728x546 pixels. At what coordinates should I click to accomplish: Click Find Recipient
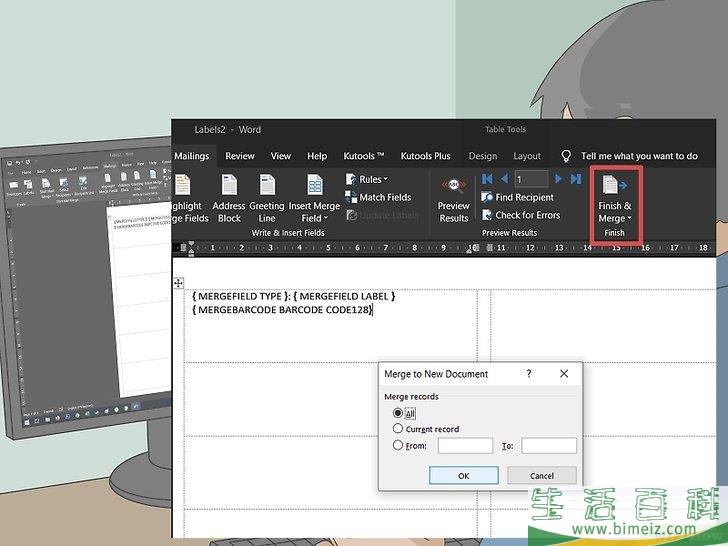pyautogui.click(x=518, y=197)
